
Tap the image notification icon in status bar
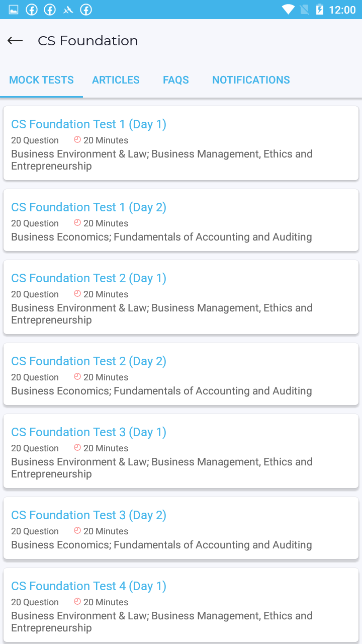coord(14,10)
